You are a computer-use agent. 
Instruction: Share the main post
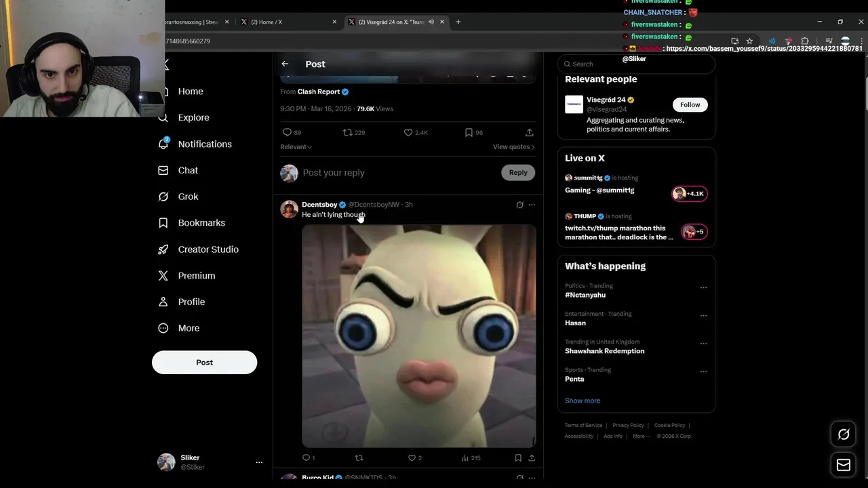tap(529, 132)
